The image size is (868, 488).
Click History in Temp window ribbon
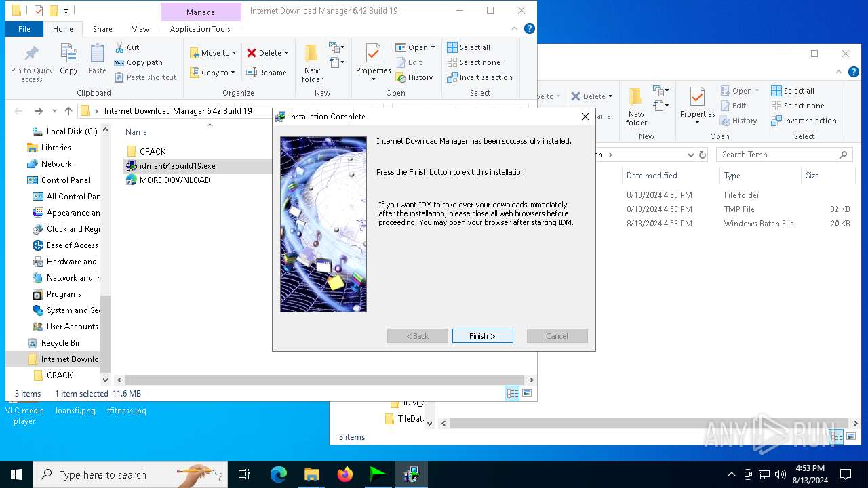(738, 121)
